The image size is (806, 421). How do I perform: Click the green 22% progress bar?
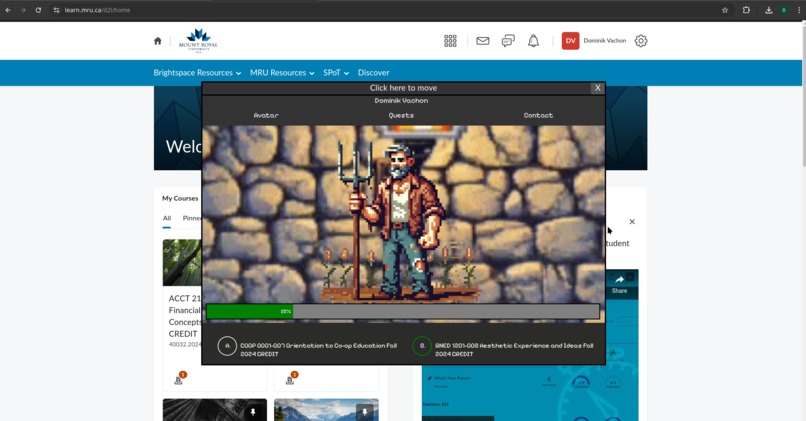(250, 311)
